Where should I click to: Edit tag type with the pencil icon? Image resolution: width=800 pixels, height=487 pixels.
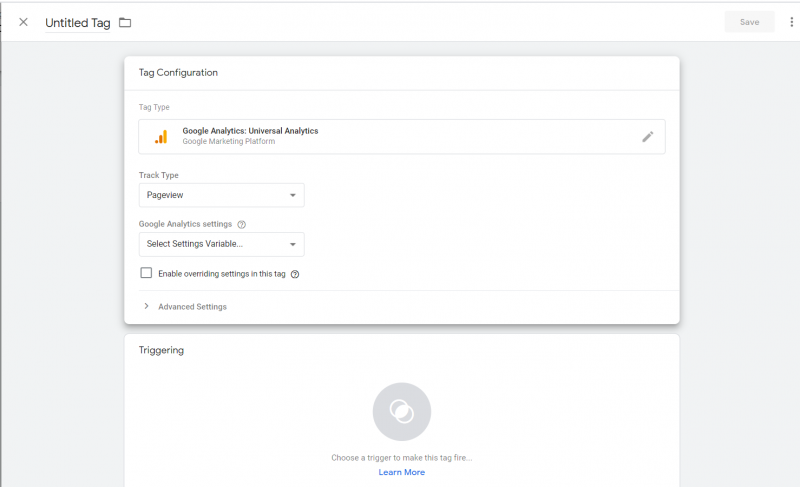(x=647, y=137)
